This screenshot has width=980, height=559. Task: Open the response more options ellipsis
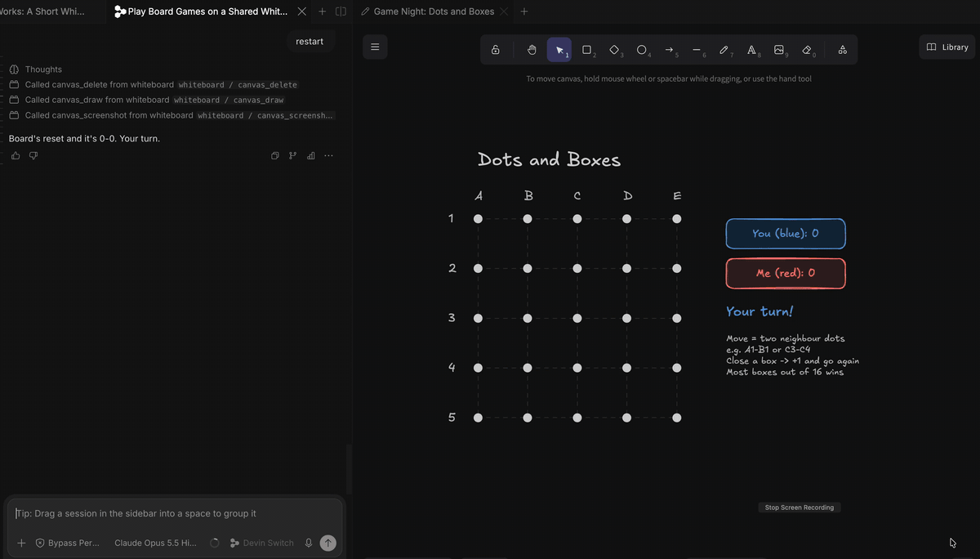pyautogui.click(x=328, y=155)
